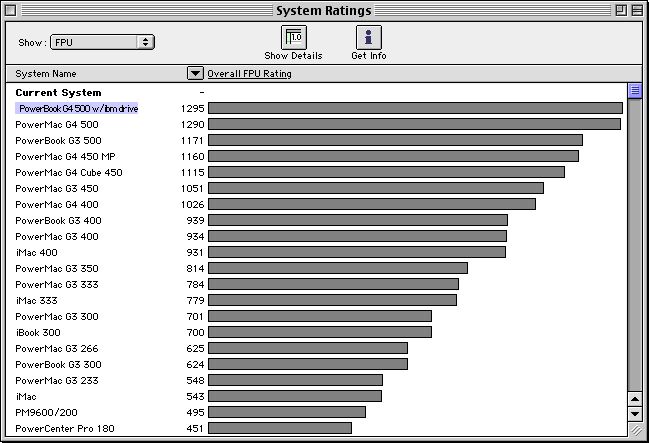Select the iMac row rated 543
Screen dimensions: 649x443
tap(317, 397)
